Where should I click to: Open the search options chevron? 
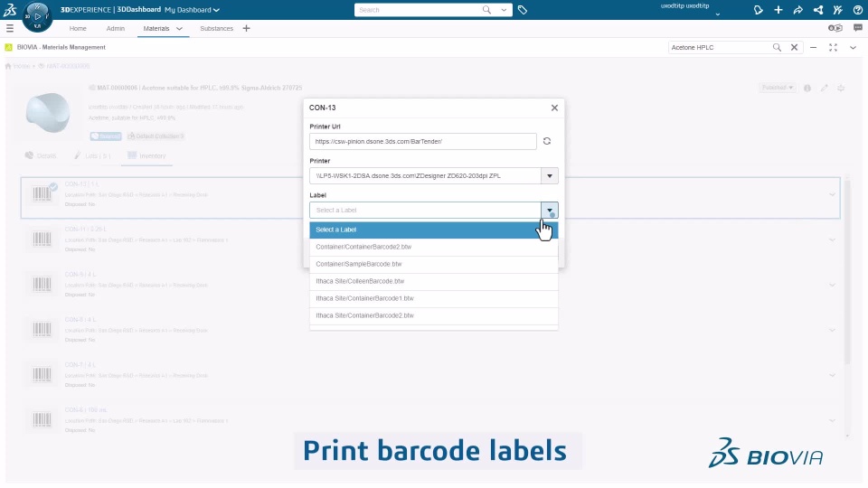point(504,10)
